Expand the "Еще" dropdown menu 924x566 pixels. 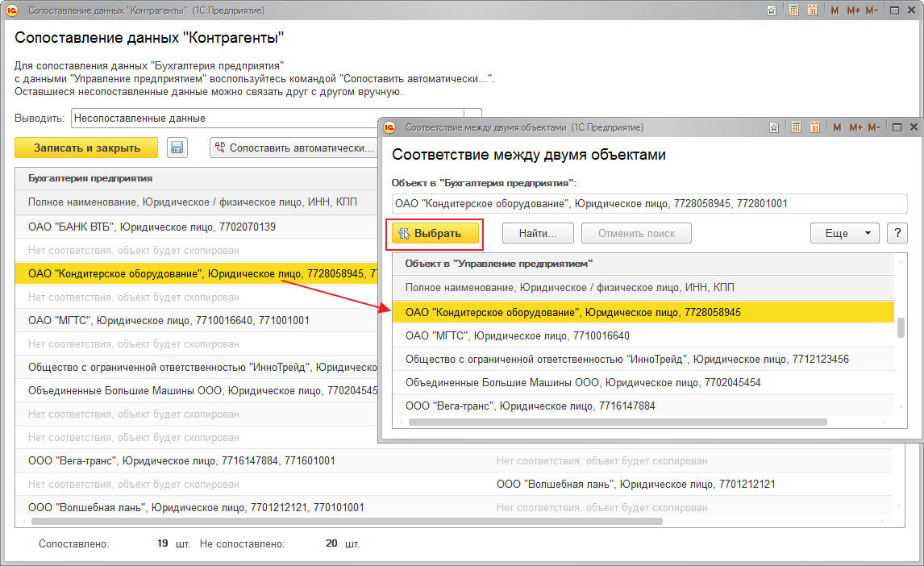[844, 233]
